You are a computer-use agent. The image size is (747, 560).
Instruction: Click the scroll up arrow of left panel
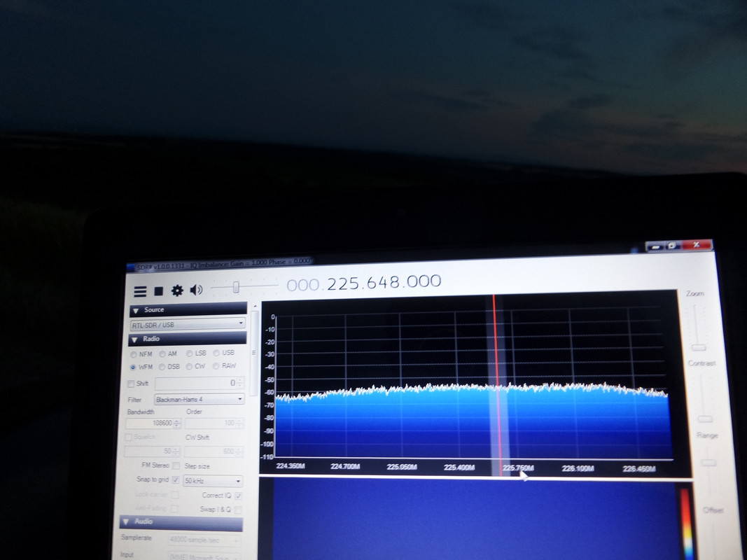255,306
